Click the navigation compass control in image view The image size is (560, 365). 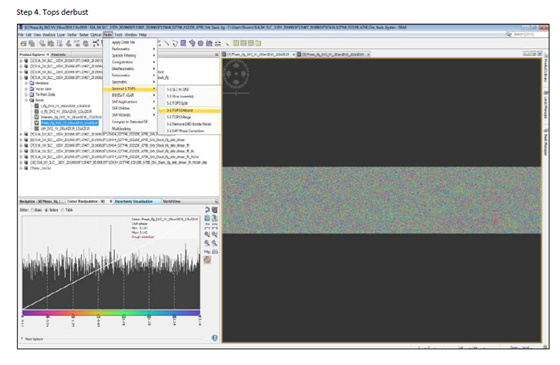pyautogui.click(x=236, y=74)
